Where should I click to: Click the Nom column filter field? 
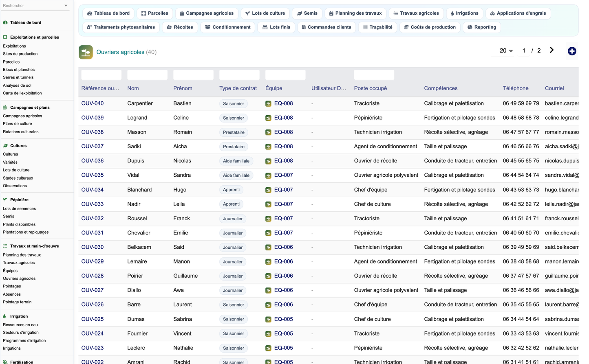148,75
